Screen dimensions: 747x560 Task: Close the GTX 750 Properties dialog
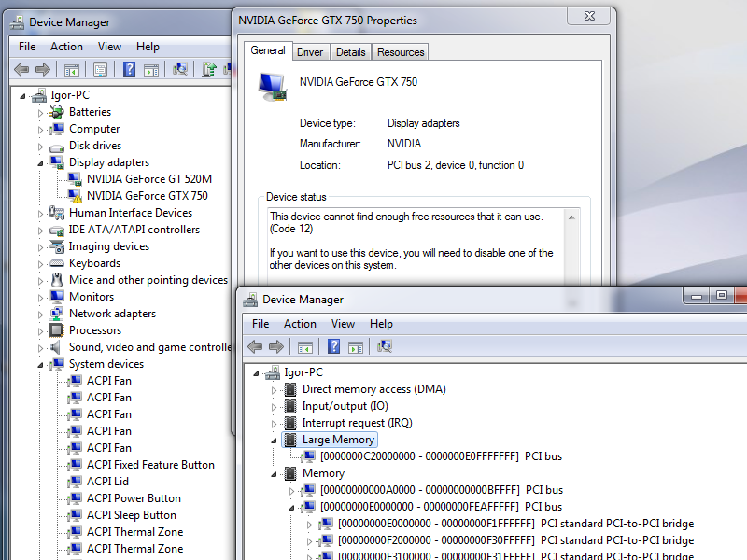click(x=589, y=16)
